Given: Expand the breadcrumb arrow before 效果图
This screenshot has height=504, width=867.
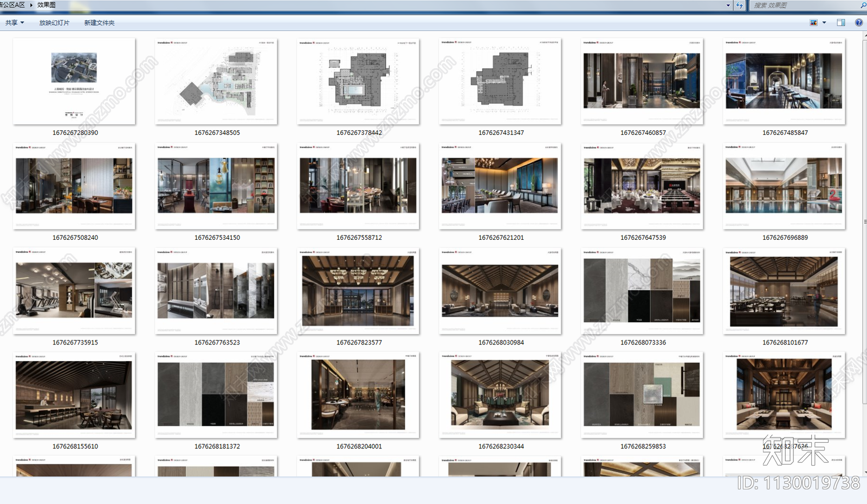Looking at the screenshot, I should [x=31, y=5].
